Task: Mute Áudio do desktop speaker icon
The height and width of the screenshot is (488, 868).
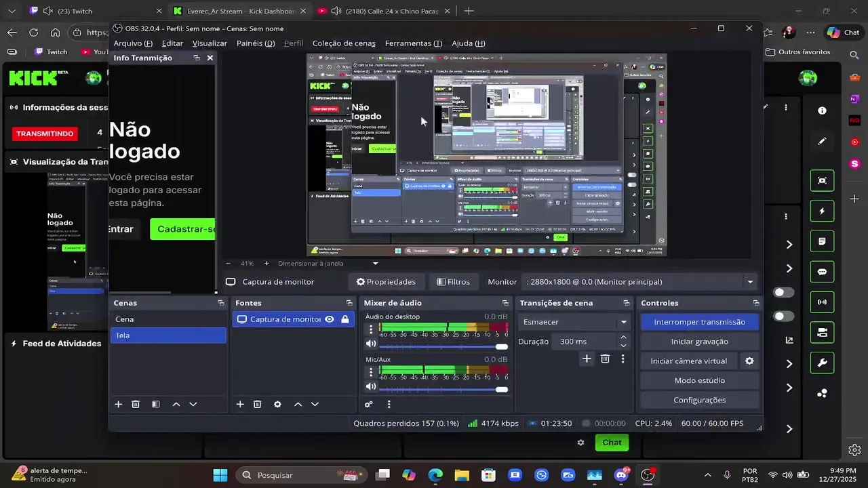Action: (x=371, y=344)
